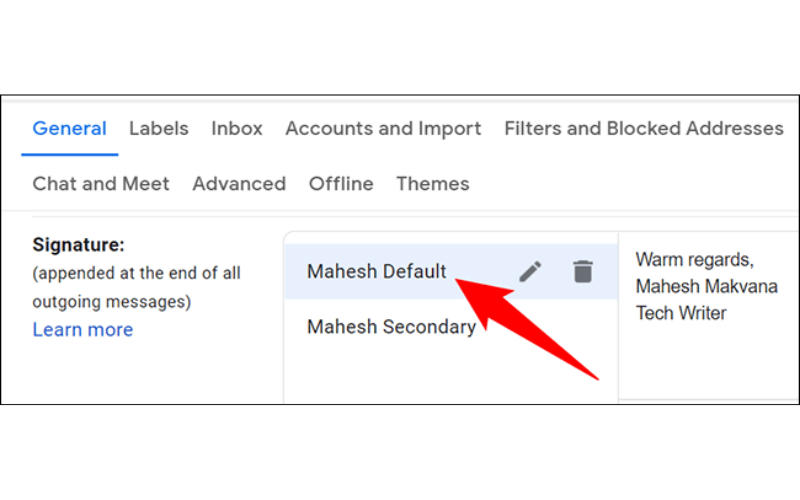The width and height of the screenshot is (800, 500).
Task: Open the Advanced settings tab
Action: [239, 184]
